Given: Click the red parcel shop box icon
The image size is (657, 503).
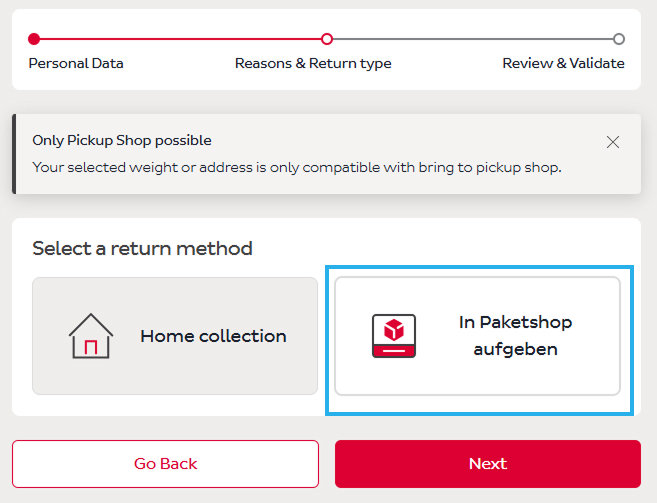Looking at the screenshot, I should point(393,336).
